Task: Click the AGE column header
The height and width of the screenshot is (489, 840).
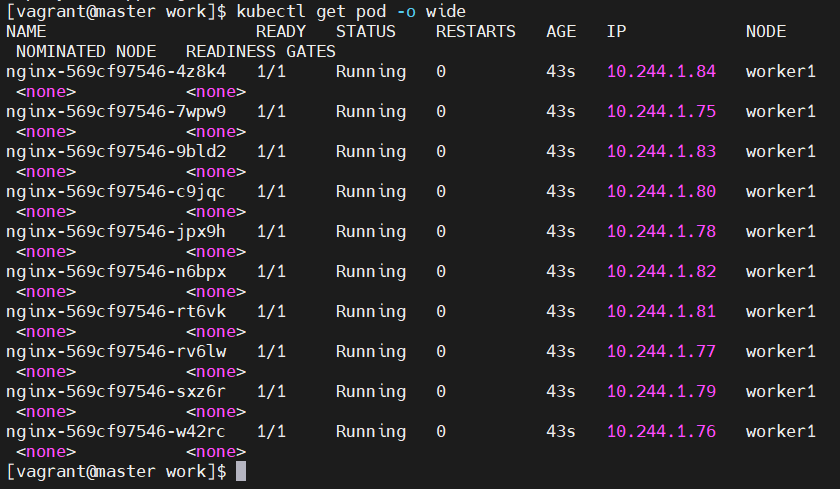Action: (x=561, y=32)
